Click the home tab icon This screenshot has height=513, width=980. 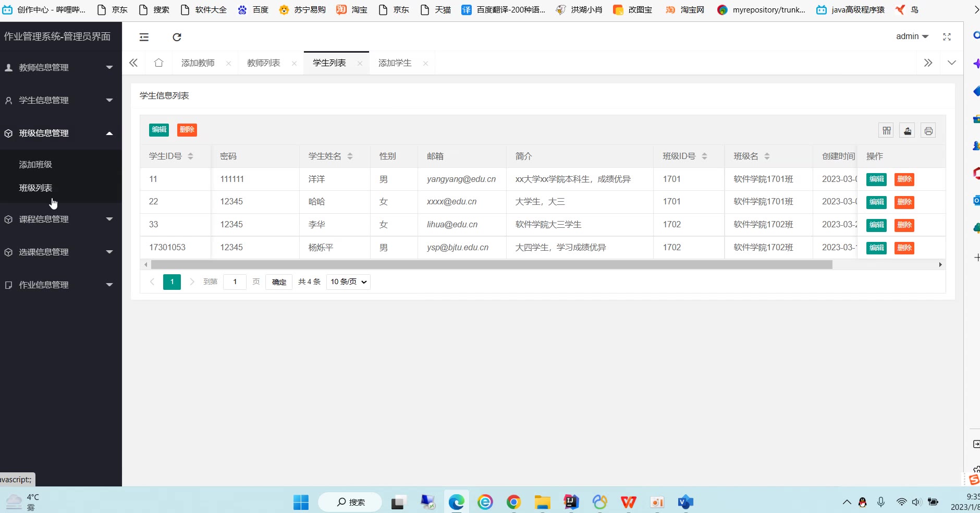point(158,63)
